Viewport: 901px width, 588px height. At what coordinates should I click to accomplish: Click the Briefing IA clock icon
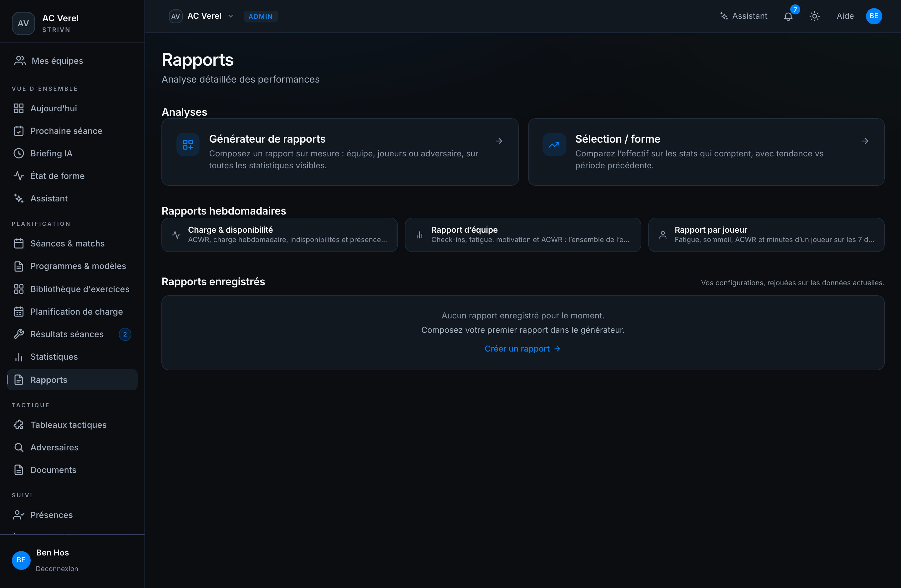pyautogui.click(x=18, y=153)
